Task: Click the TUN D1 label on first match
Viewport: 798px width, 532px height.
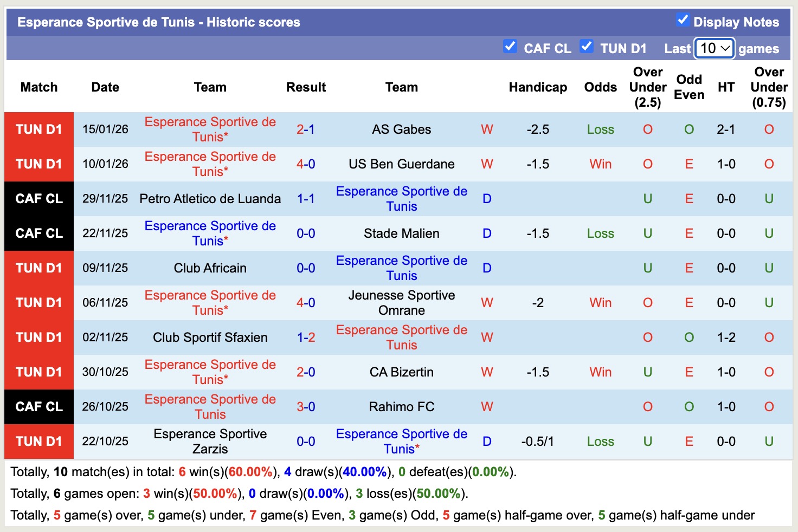Action: (x=38, y=129)
